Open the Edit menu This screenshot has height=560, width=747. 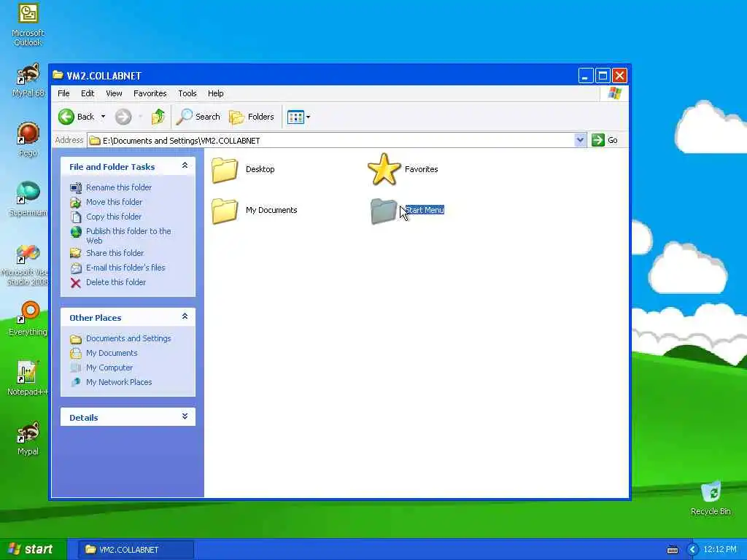88,93
